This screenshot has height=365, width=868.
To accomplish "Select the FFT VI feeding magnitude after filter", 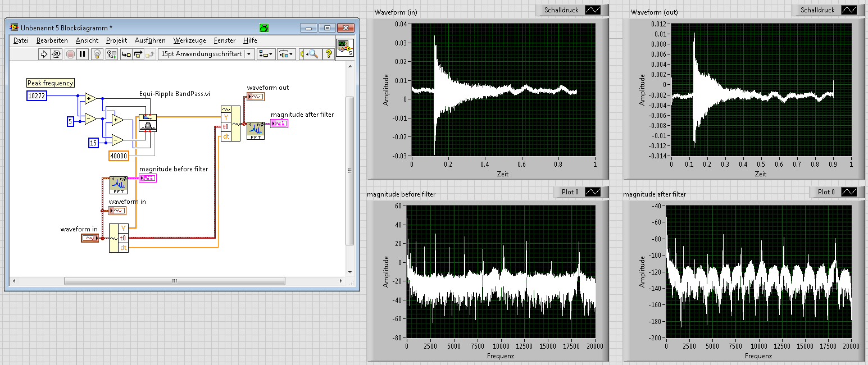I will coord(256,131).
